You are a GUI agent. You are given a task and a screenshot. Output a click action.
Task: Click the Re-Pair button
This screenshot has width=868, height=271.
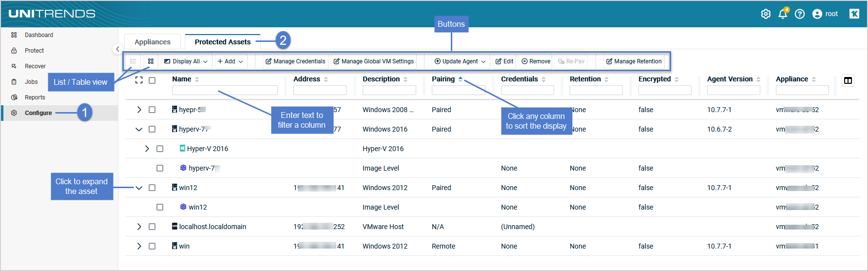tap(571, 61)
